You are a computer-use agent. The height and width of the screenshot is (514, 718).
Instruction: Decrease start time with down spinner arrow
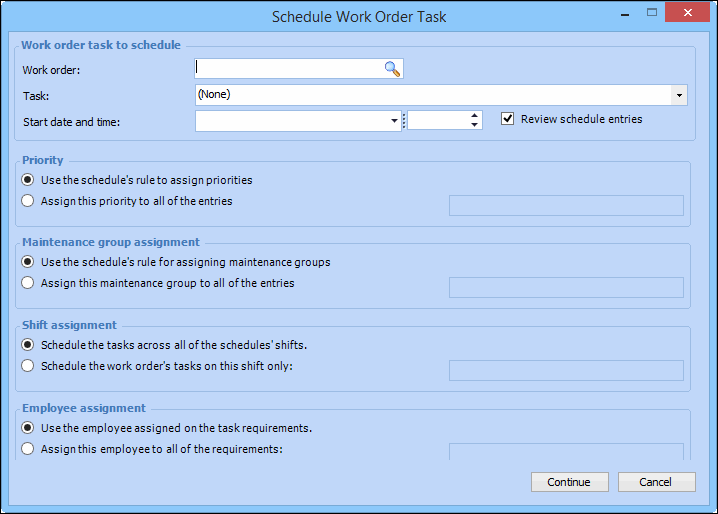pos(474,125)
